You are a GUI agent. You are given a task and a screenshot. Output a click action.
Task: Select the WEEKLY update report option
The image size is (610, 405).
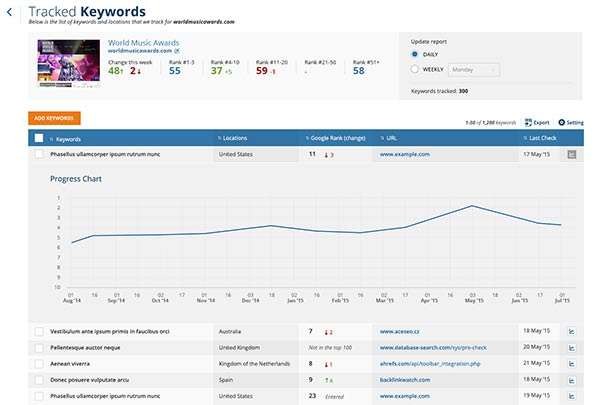tap(416, 70)
